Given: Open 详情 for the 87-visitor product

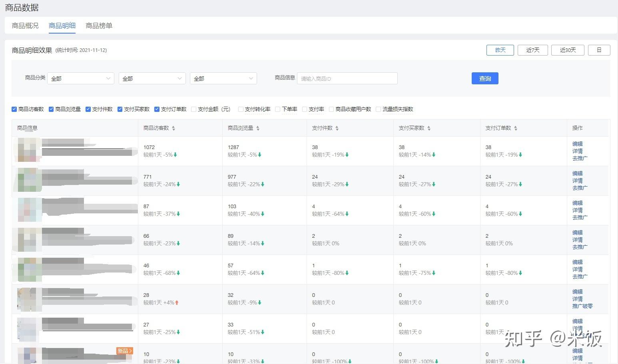Looking at the screenshot, I should [x=577, y=210].
